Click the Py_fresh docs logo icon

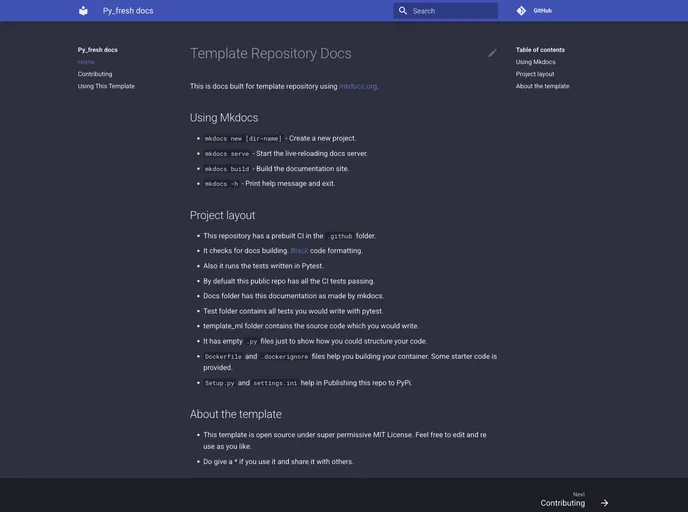[x=83, y=11]
